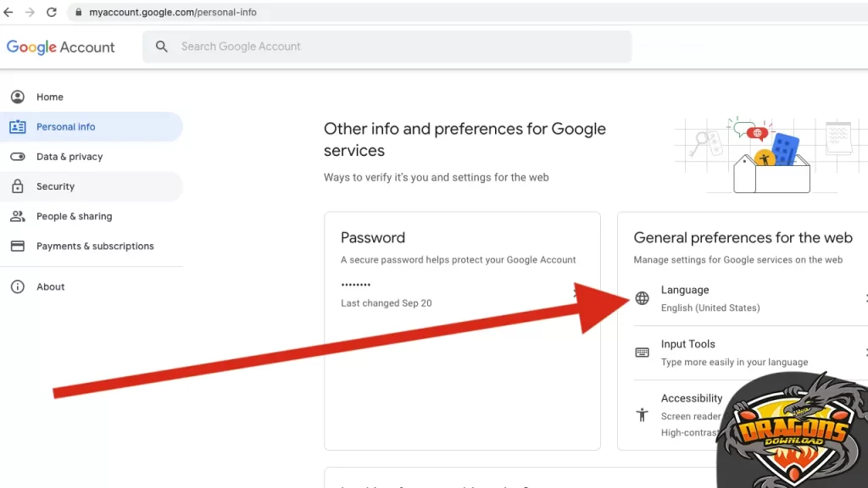Image resolution: width=868 pixels, height=488 pixels.
Task: Click the Home sidebar icon
Action: [17, 97]
